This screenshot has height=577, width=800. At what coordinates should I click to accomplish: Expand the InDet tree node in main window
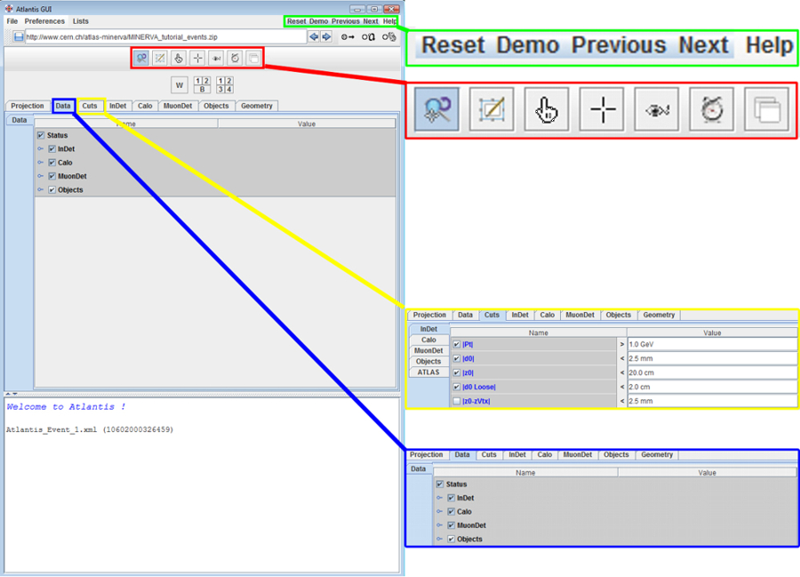[41, 149]
